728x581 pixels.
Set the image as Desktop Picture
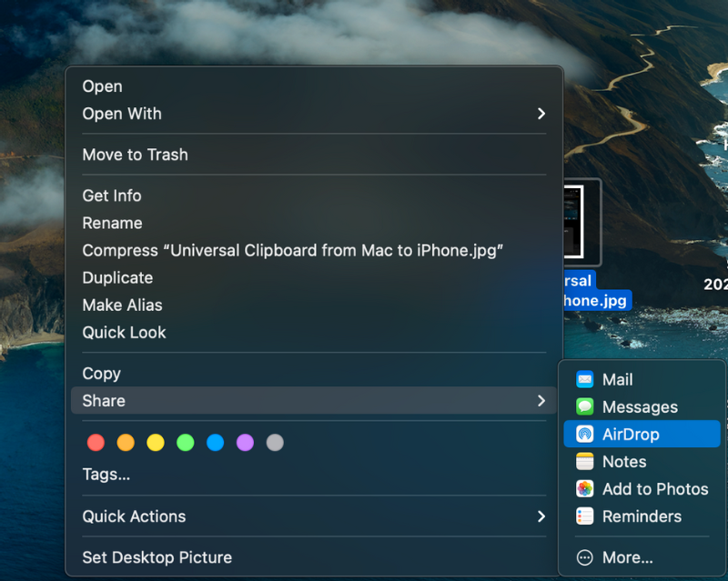coord(157,556)
